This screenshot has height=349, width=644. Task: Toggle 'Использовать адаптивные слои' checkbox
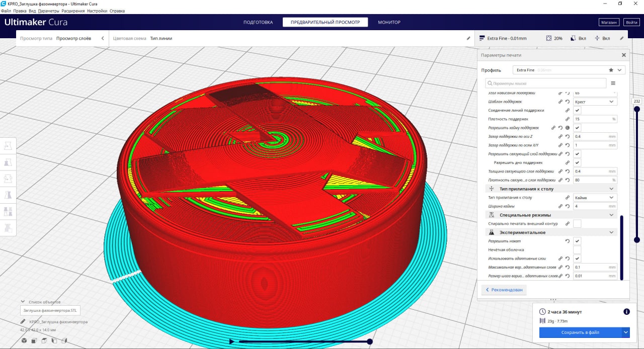[577, 258]
